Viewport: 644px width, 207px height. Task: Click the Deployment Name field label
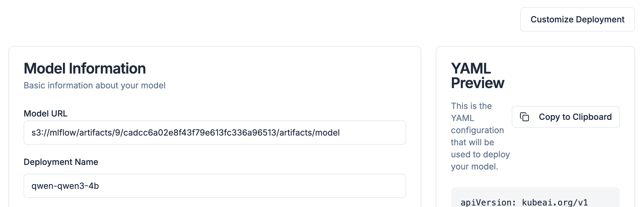[x=61, y=162]
